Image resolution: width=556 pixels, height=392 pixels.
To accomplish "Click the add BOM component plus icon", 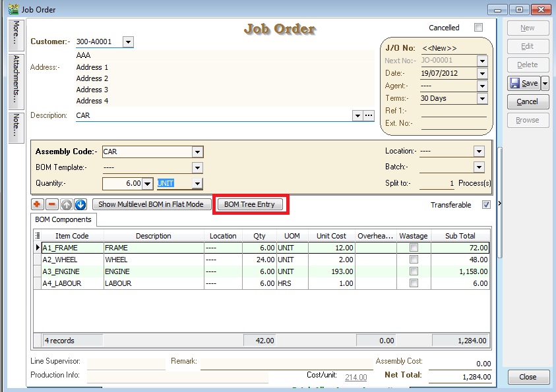I will (36, 204).
